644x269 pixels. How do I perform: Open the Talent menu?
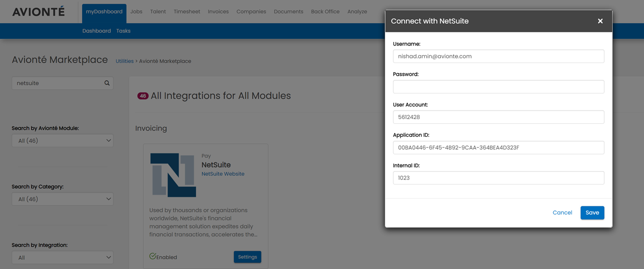[158, 12]
